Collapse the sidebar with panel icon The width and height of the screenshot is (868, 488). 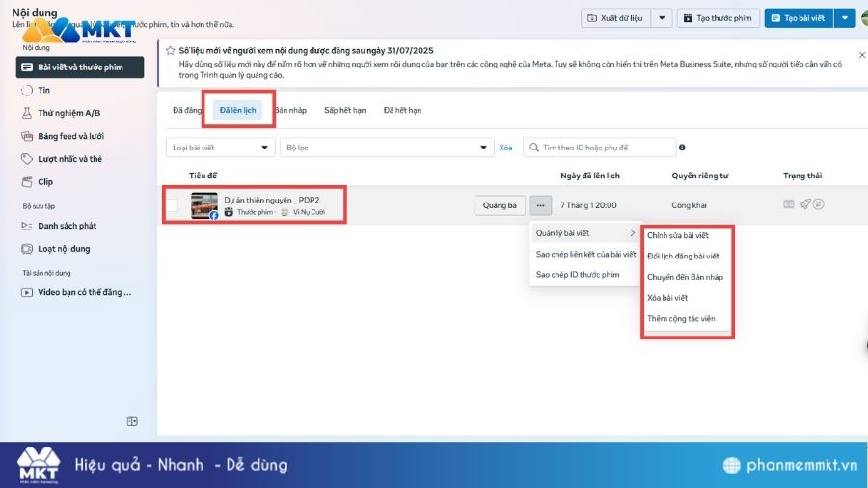coord(132,421)
